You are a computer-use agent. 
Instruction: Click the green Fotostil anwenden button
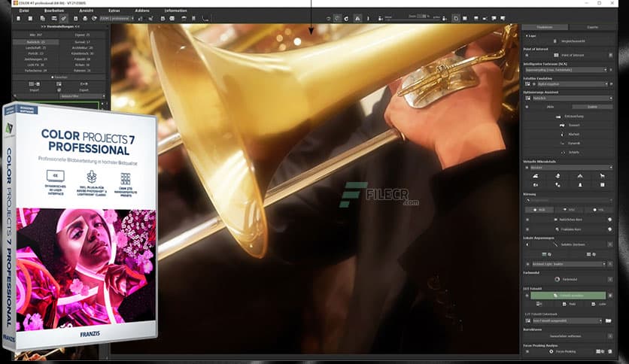[x=568, y=296]
